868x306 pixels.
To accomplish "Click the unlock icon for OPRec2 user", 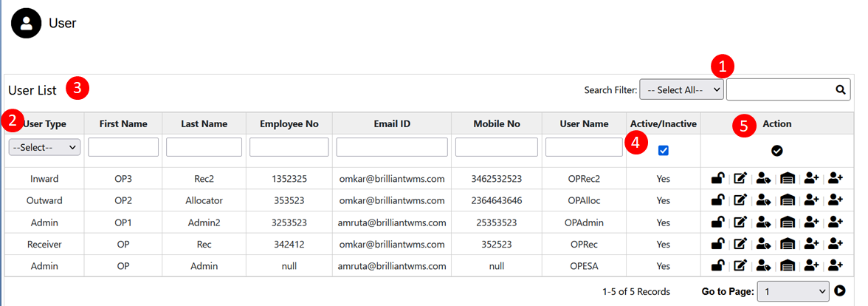I will (717, 178).
